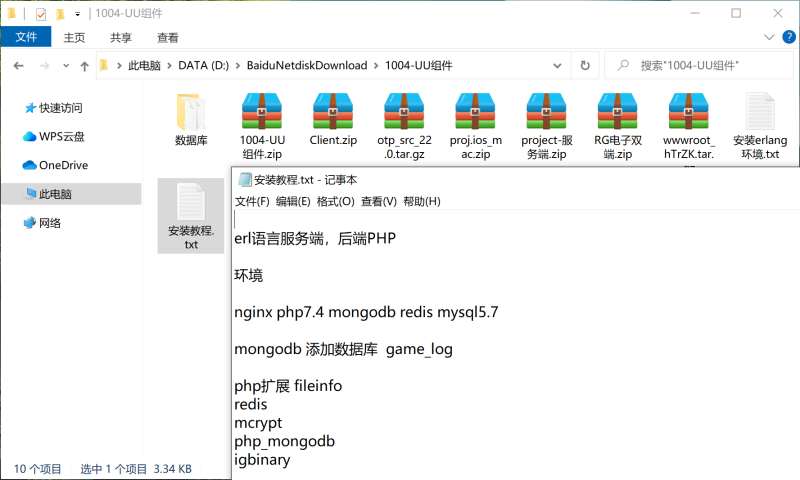The image size is (800, 480).
Task: Select 网络 in navigation pane
Action: [x=42, y=223]
